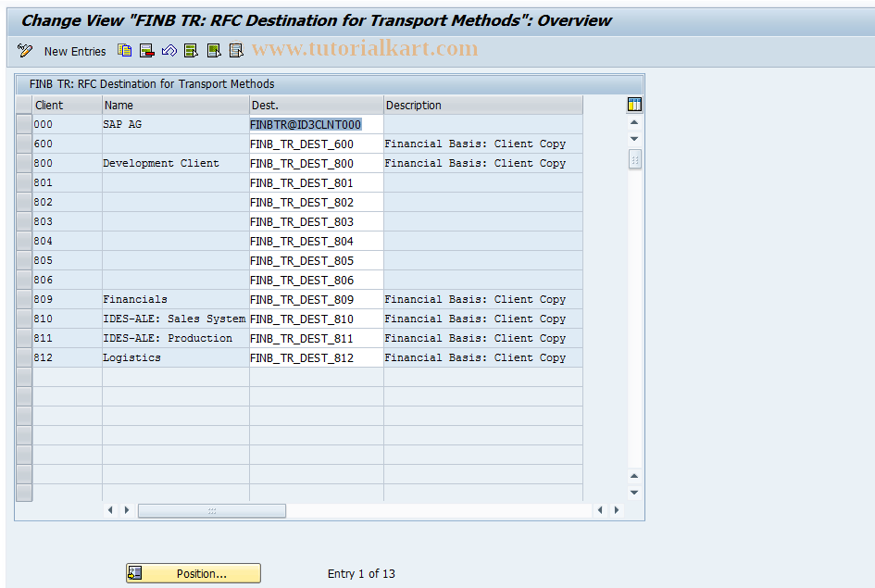Click left arrow of left horizontal scrollbar
This screenshot has width=875, height=588.
110,510
